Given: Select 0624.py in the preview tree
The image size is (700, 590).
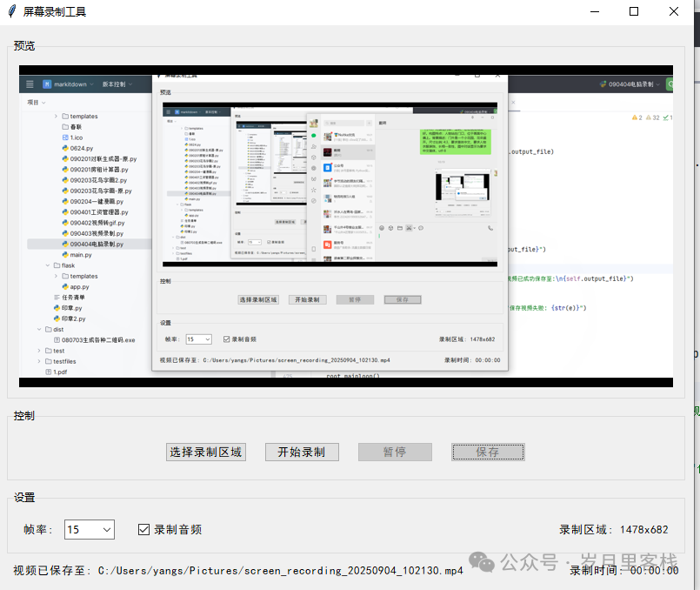Looking at the screenshot, I should [x=77, y=148].
